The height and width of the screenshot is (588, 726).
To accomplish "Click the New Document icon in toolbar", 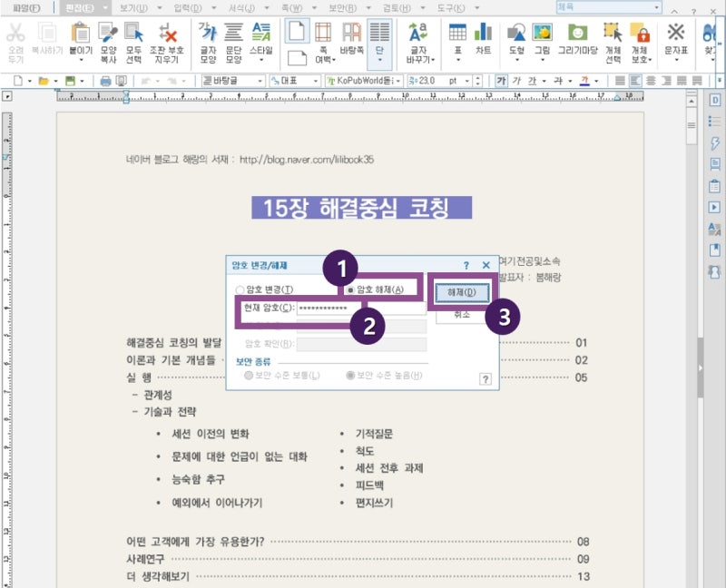I will (x=17, y=81).
